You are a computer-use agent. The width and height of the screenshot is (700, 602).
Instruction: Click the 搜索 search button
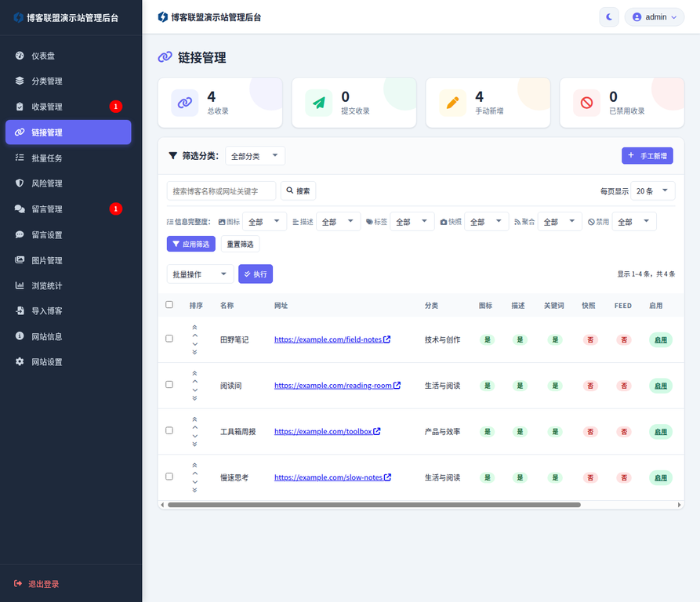coord(298,190)
